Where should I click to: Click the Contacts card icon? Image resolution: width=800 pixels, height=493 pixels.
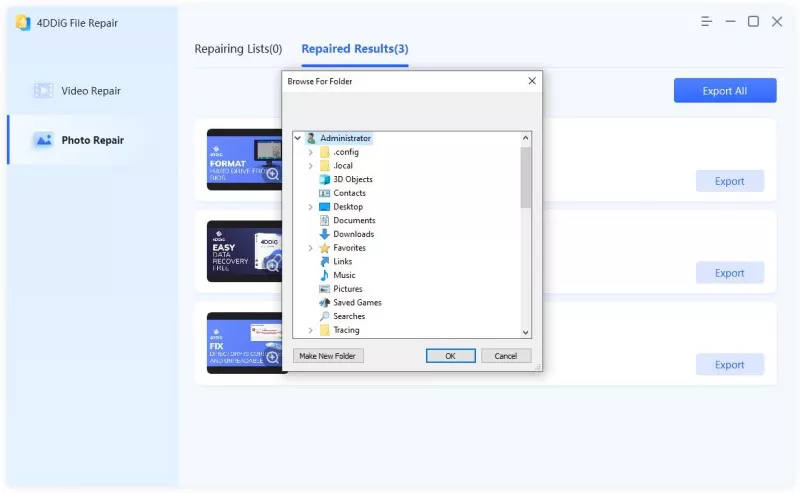[x=324, y=193]
